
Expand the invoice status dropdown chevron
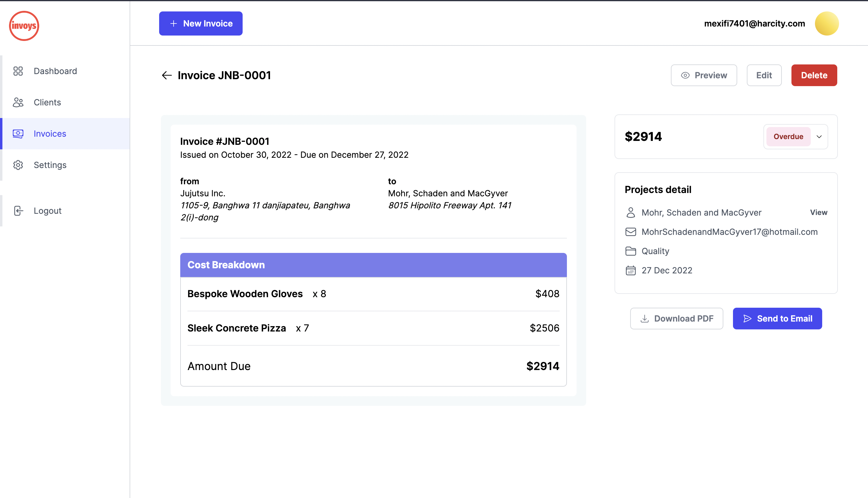click(819, 137)
